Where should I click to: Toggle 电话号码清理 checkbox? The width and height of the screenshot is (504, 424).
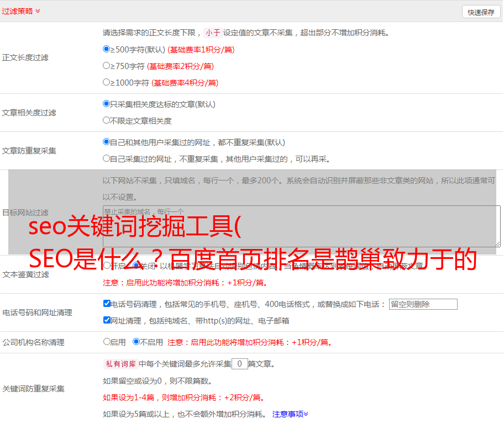tap(107, 304)
